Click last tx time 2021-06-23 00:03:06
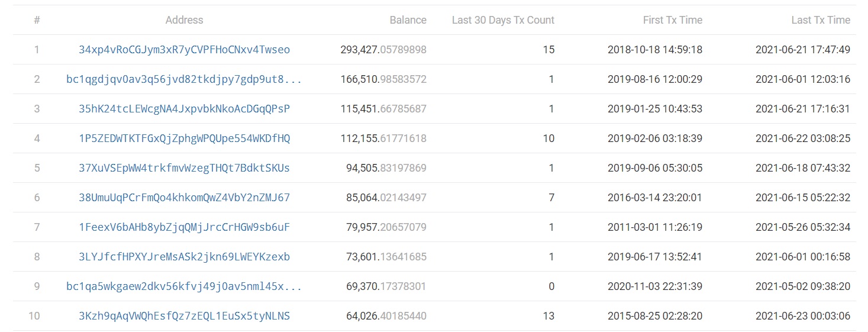Screen dimensions: 868x332 [803, 316]
